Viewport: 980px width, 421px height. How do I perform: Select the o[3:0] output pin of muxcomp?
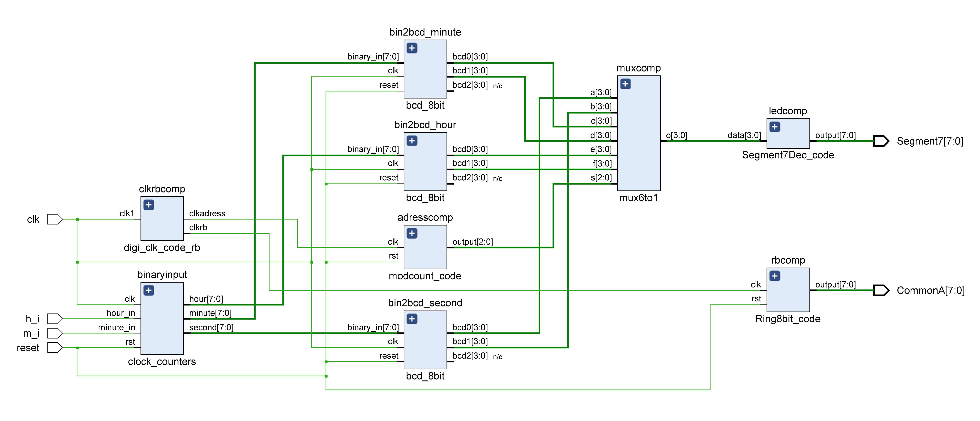676,135
